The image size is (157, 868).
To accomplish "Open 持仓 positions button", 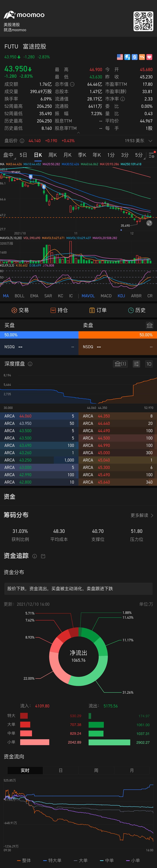I will pyautogui.click(x=59, y=310).
